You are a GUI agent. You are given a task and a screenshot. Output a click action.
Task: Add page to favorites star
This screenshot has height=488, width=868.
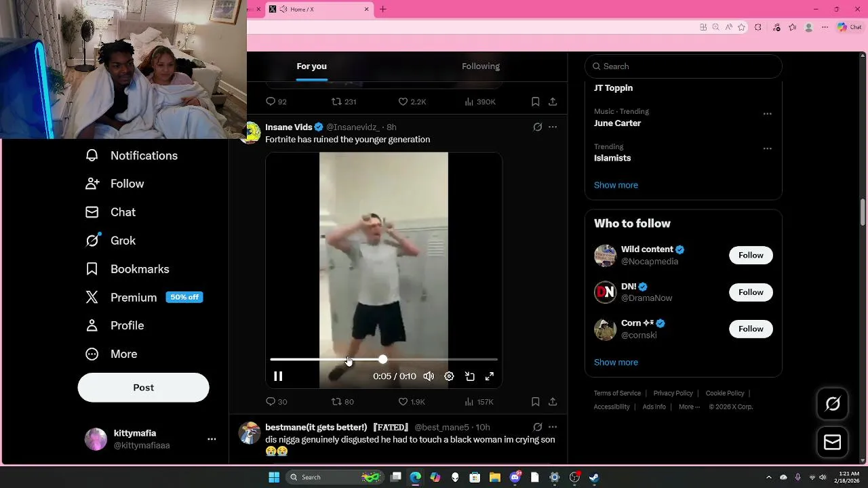click(741, 27)
